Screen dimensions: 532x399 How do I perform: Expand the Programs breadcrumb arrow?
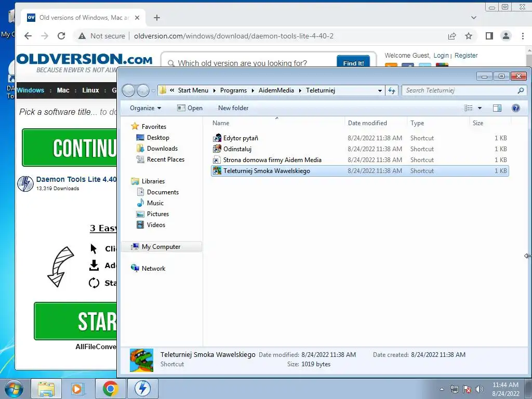[x=253, y=90]
